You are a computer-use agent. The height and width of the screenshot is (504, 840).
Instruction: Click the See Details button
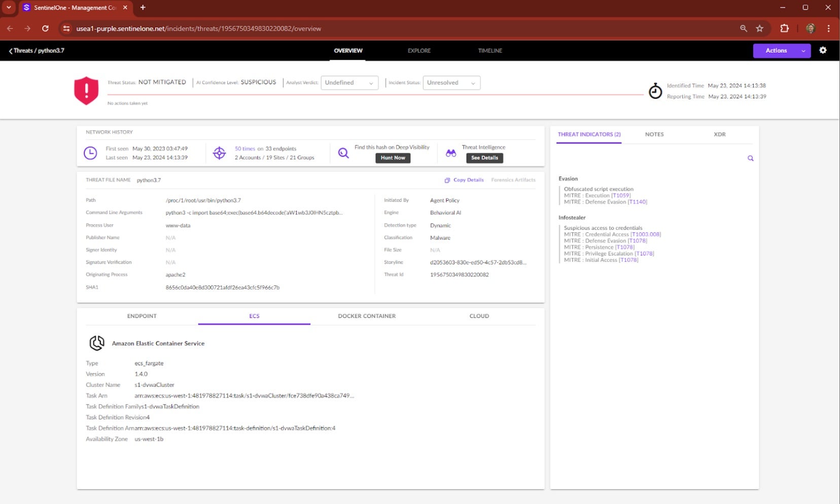click(x=484, y=158)
